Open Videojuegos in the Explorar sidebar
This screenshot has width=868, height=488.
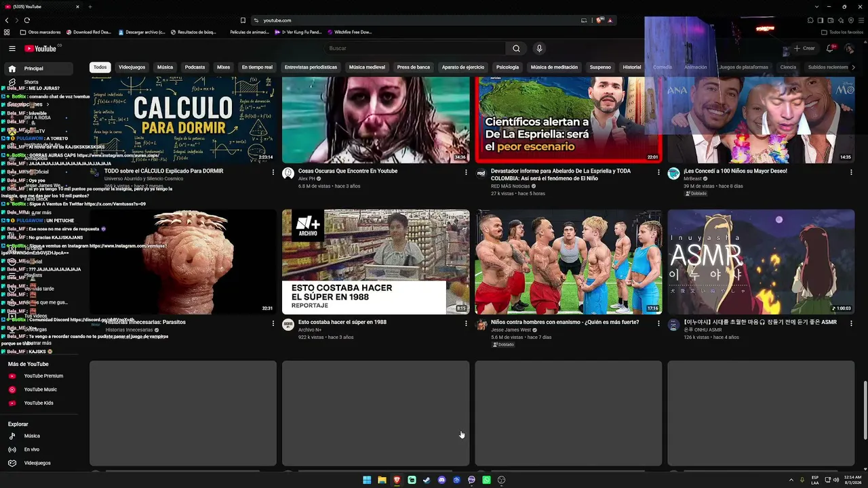pyautogui.click(x=37, y=463)
